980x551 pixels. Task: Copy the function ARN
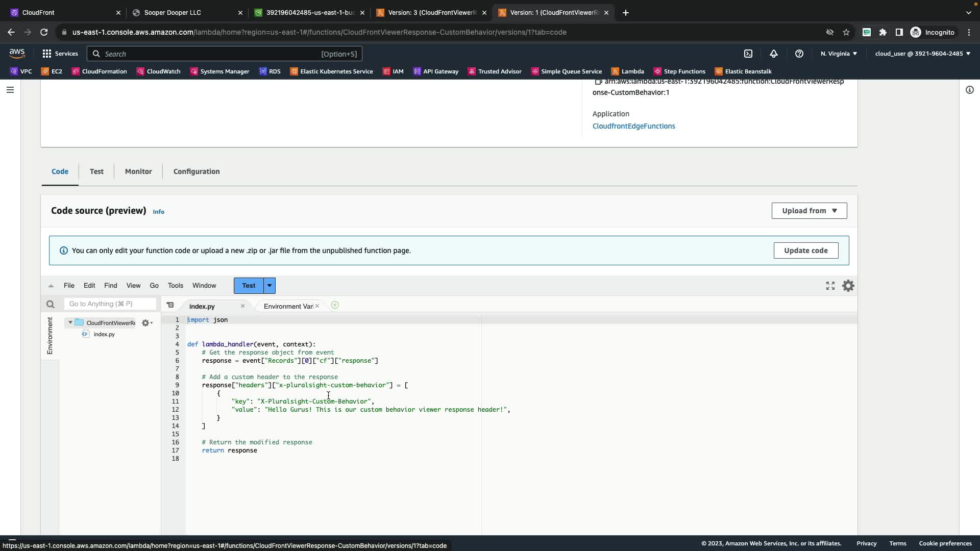point(598,82)
